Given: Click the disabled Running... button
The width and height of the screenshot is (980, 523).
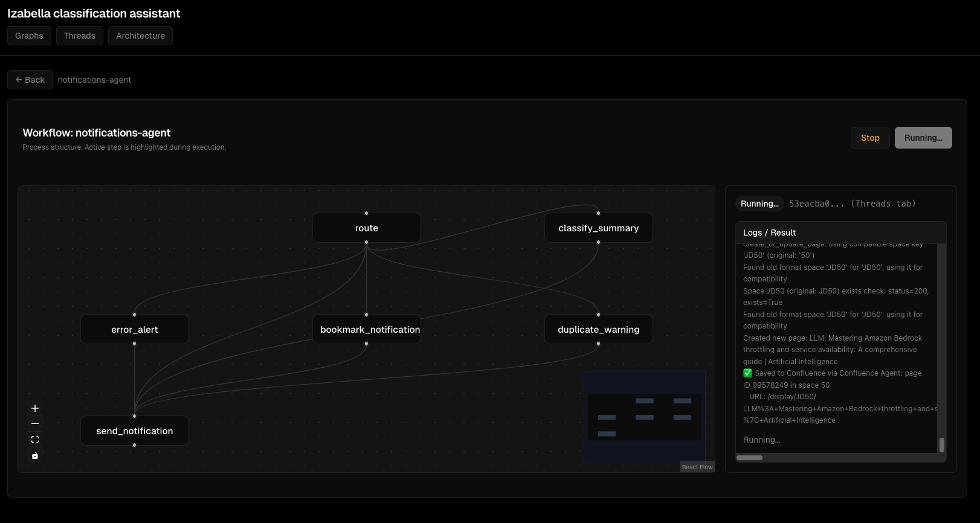Looking at the screenshot, I should pyautogui.click(x=923, y=138).
